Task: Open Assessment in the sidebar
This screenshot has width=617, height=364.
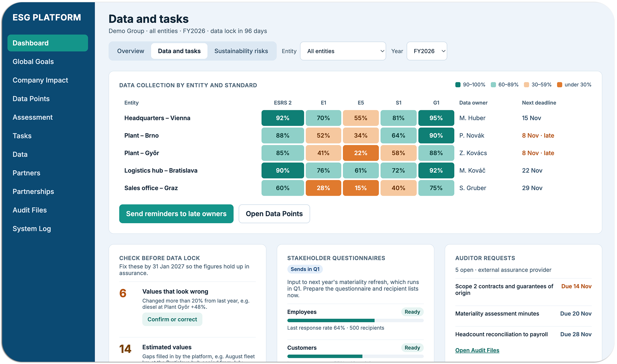Action: click(33, 117)
